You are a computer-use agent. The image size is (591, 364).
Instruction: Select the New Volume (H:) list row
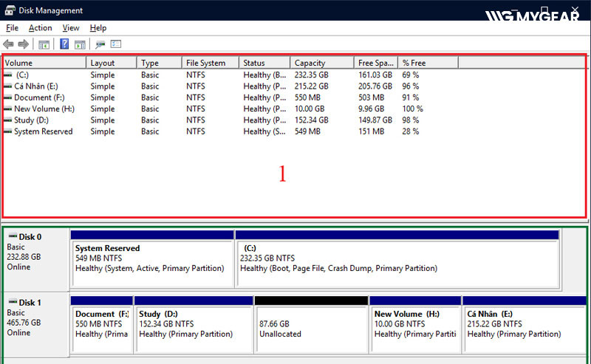(x=44, y=109)
